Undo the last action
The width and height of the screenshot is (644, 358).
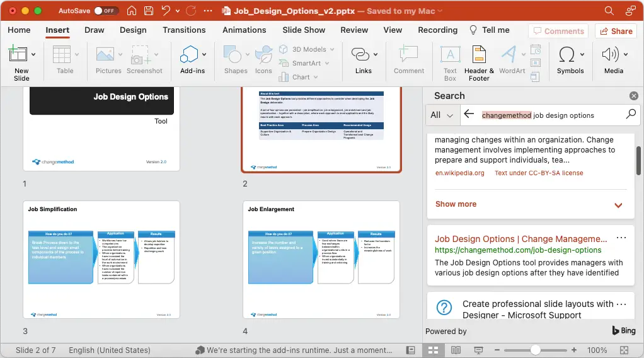click(166, 11)
